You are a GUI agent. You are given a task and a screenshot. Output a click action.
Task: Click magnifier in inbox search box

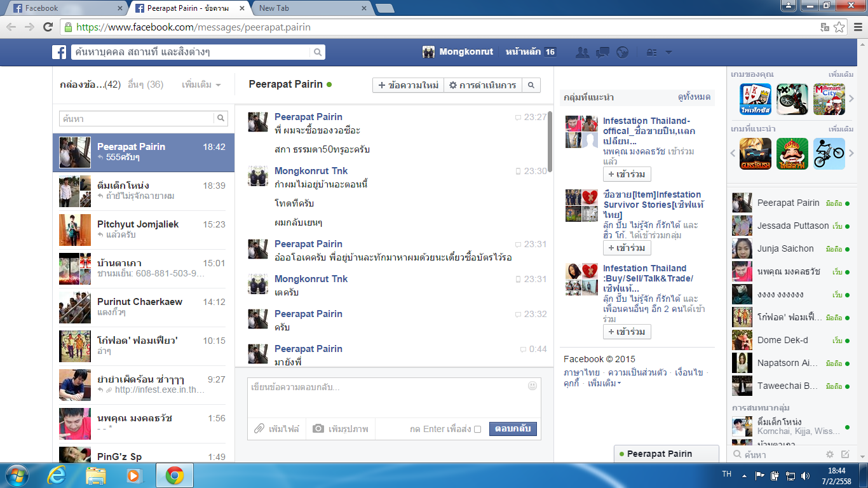point(220,118)
